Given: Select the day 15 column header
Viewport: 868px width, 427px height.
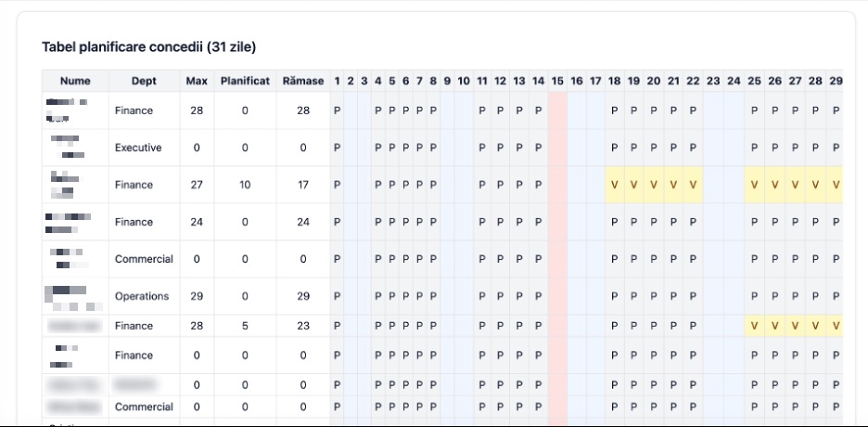Looking at the screenshot, I should click(x=557, y=81).
